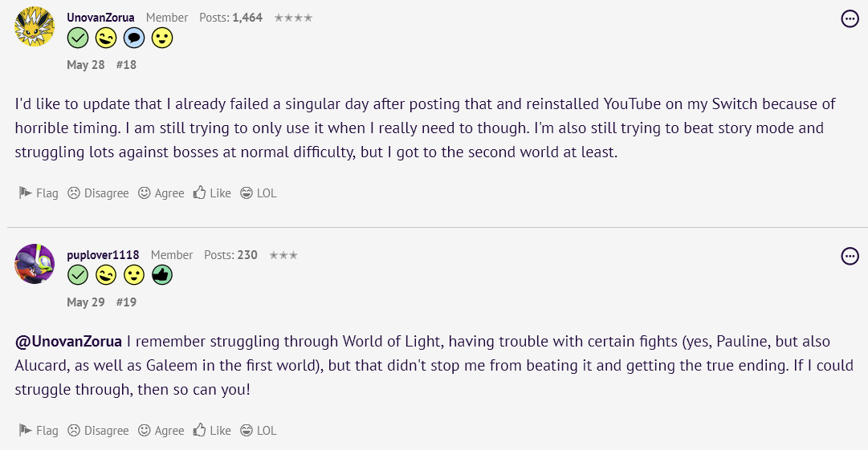Click UnovanZorua's winking face badge
The image size is (868, 450).
pos(106,38)
